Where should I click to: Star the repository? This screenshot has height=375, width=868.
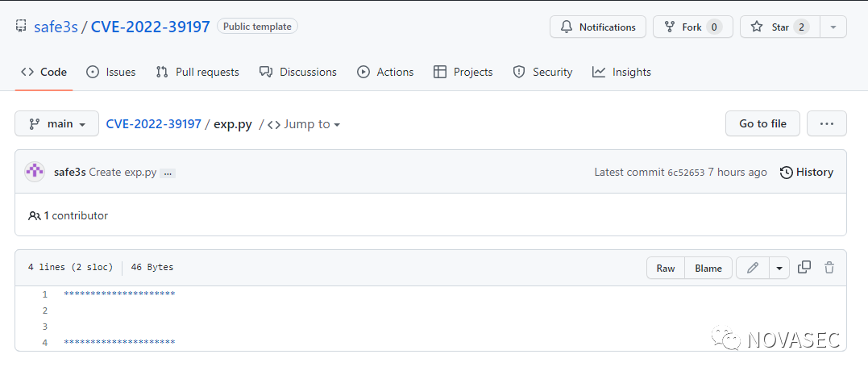click(779, 27)
